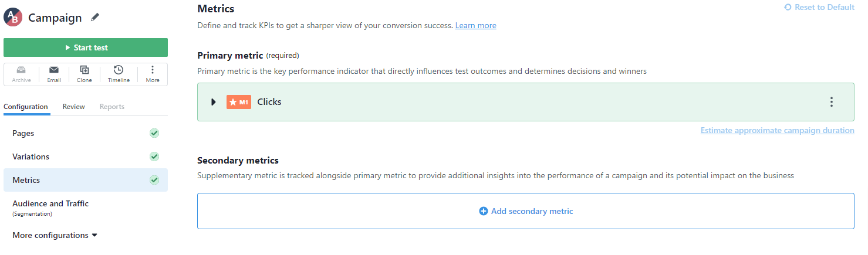
Task: Switch to the Reports tab
Action: (112, 107)
